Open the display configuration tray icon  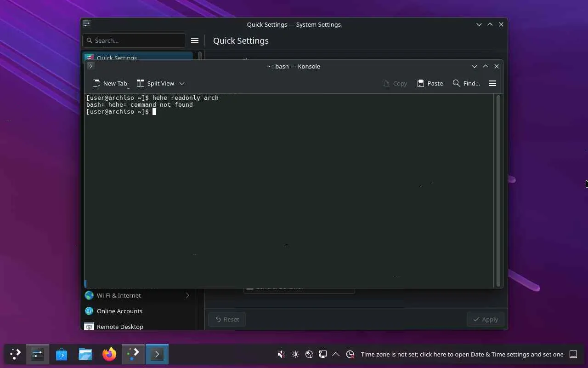click(x=323, y=354)
